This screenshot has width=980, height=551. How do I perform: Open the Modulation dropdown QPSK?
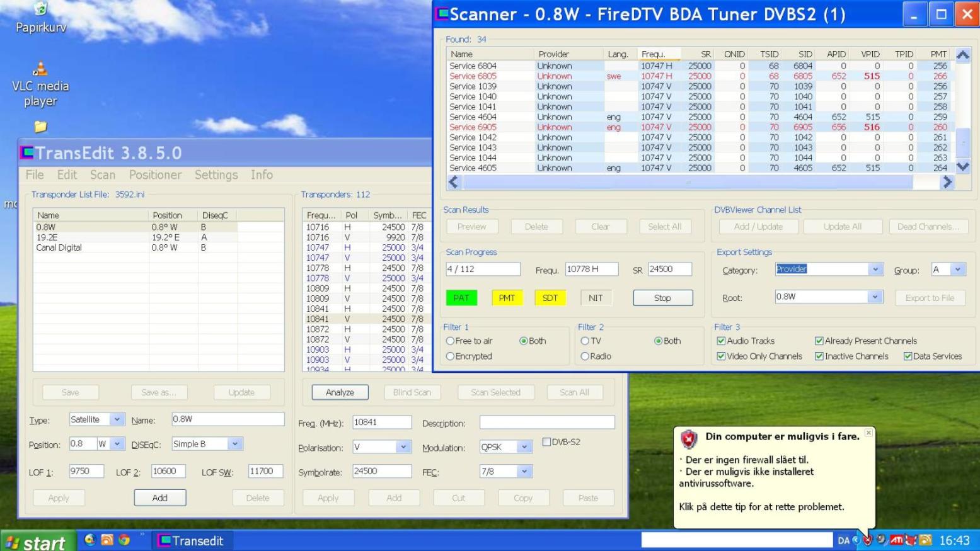pos(524,446)
